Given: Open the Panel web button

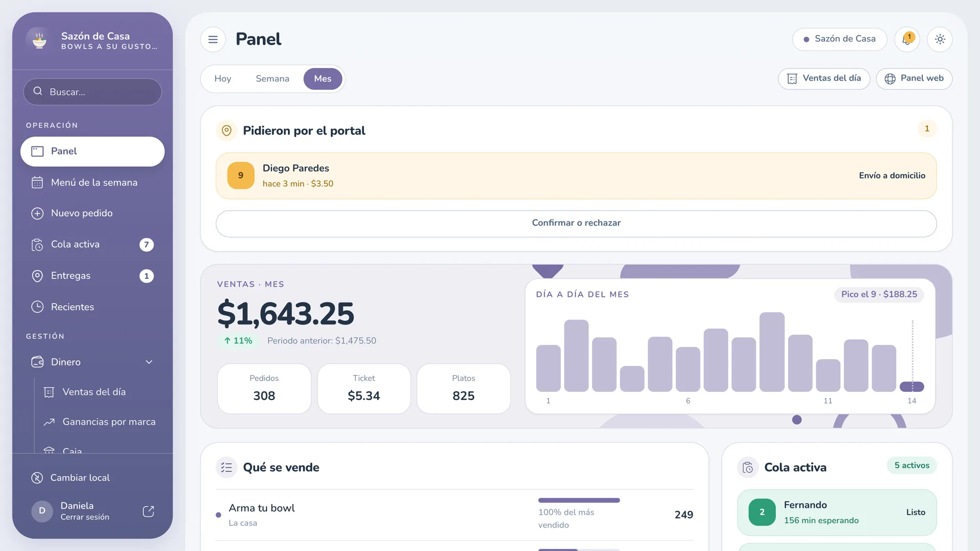Looking at the screenshot, I should (x=914, y=79).
